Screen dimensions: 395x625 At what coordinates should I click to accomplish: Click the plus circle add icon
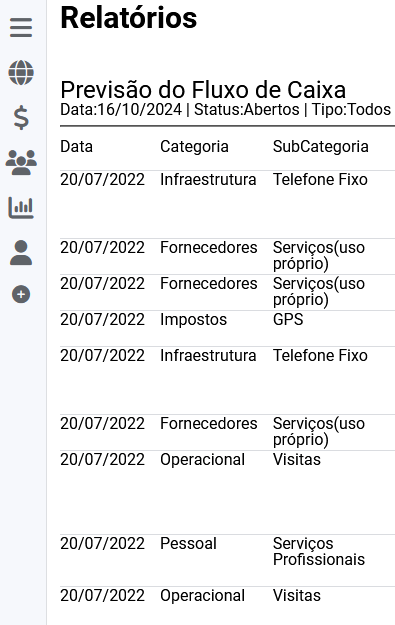pyautogui.click(x=21, y=295)
